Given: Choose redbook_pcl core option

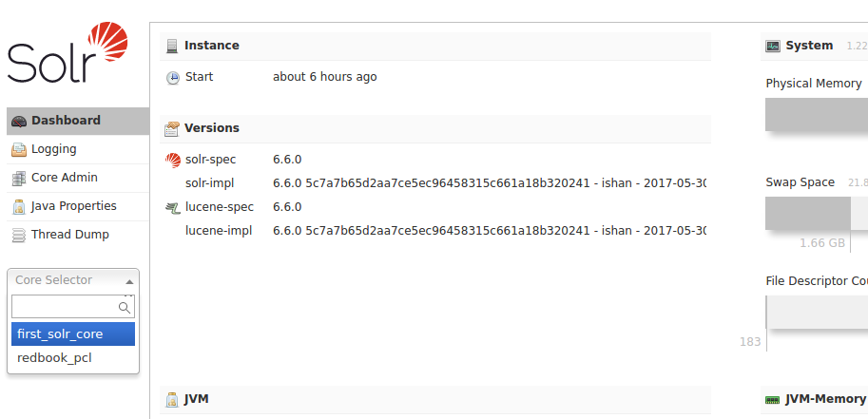Looking at the screenshot, I should tap(73, 357).
